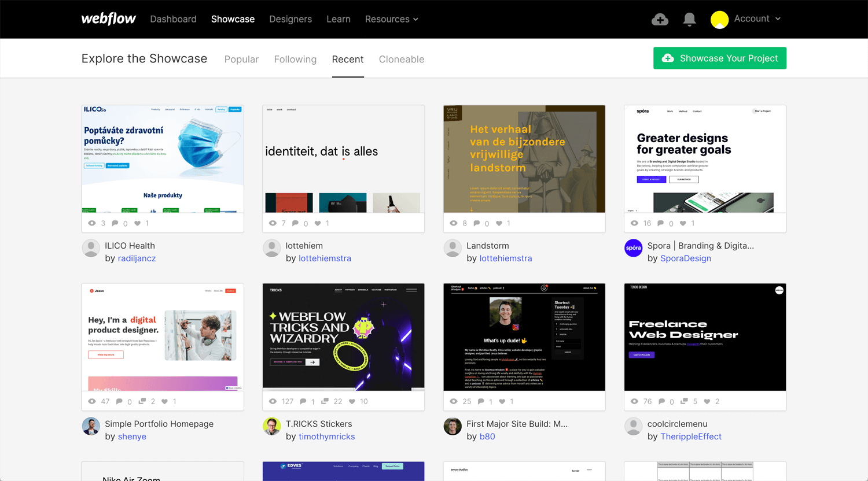This screenshot has height=481, width=868.
Task: Click the yellow account avatar
Action: point(719,20)
